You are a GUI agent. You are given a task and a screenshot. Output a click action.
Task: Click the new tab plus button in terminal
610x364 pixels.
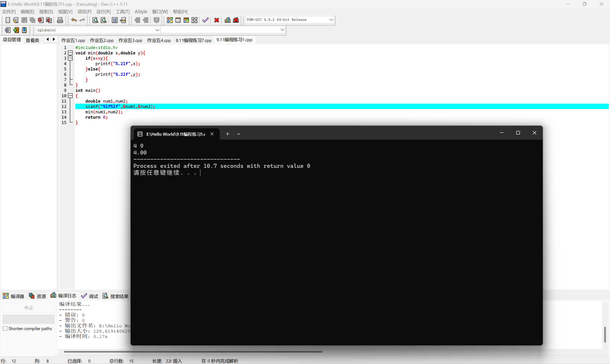[x=228, y=134]
